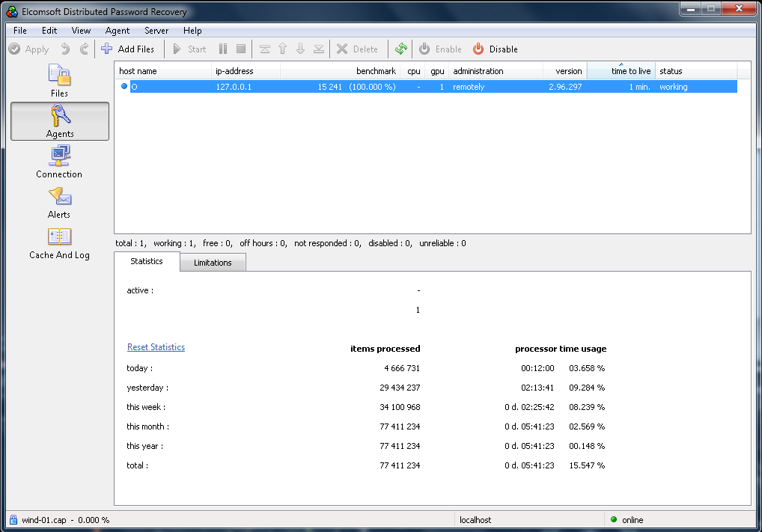This screenshot has width=762, height=532.
Task: Click the move-to-bottom arrow icon
Action: click(319, 49)
